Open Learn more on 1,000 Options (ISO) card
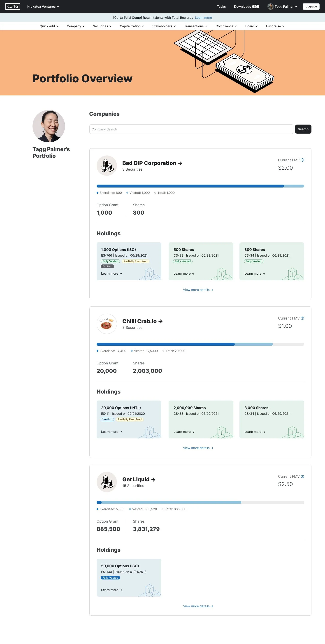Image resolution: width=325 pixels, height=644 pixels. pyautogui.click(x=111, y=273)
